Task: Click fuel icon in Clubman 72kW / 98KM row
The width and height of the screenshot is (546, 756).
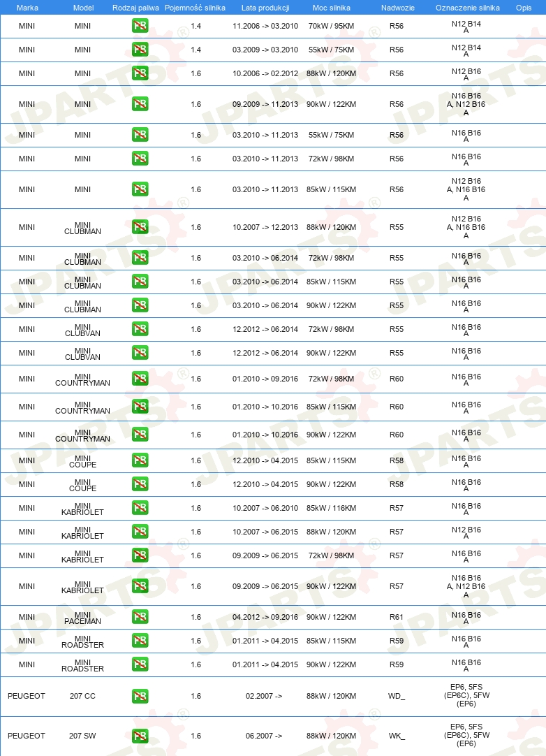Action: [x=140, y=258]
